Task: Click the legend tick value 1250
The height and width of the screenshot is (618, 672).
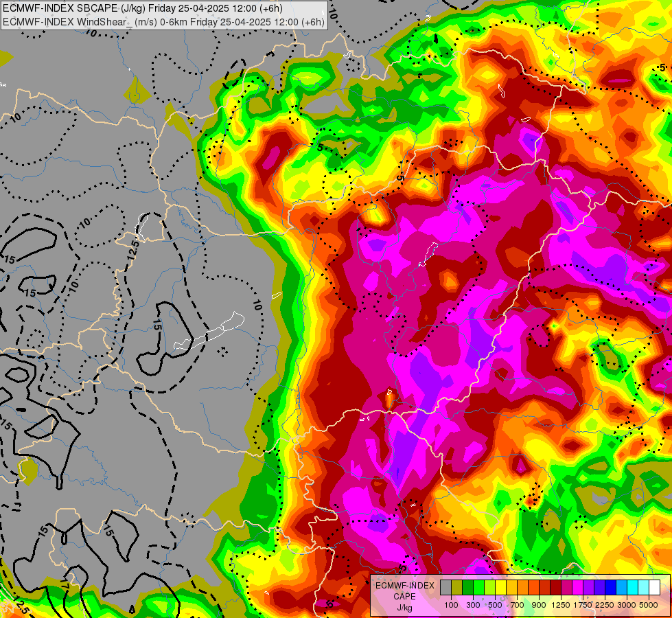Action: tap(561, 605)
